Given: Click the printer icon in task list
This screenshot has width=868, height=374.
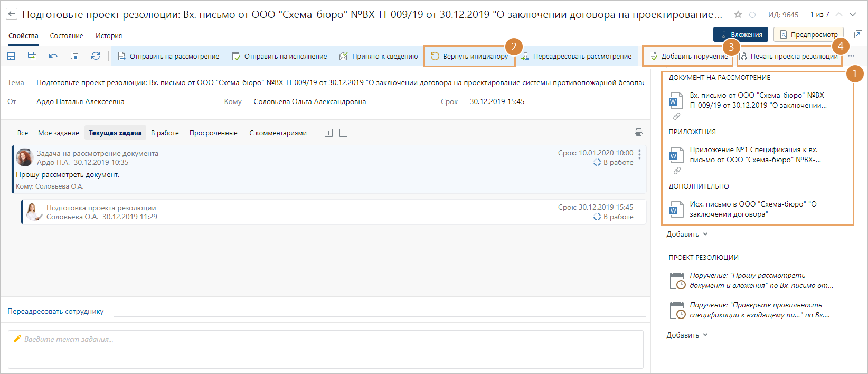Looking at the screenshot, I should click(x=639, y=133).
